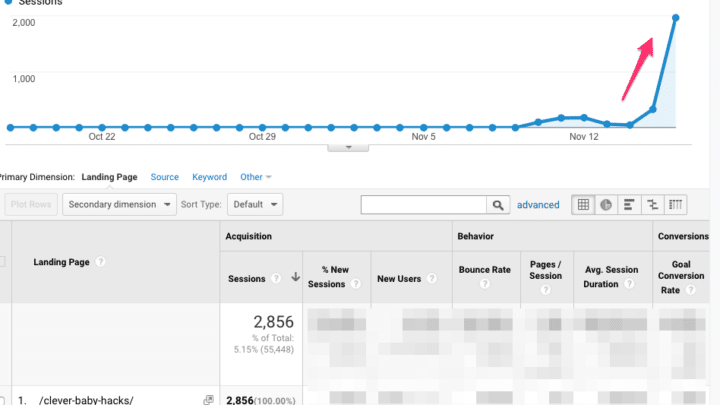Open help icon for Goal Conversion Rate

(x=690, y=290)
